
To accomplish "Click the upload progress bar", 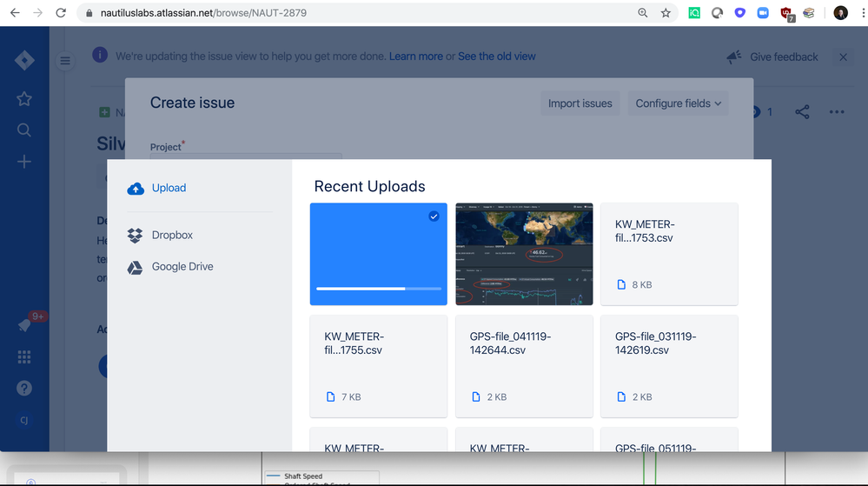I will [x=379, y=289].
